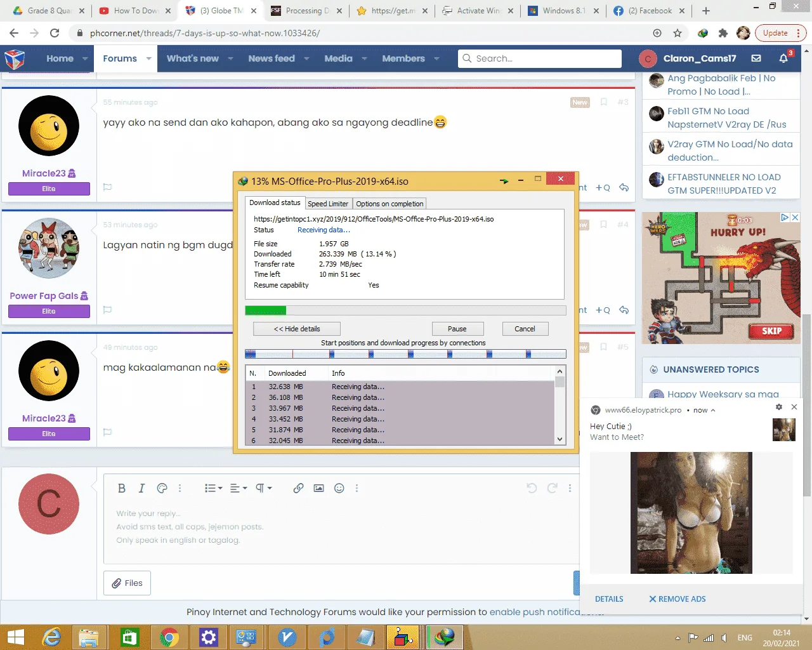The height and width of the screenshot is (650, 812).
Task: Switch to the Speed Limiter tab
Action: [328, 204]
